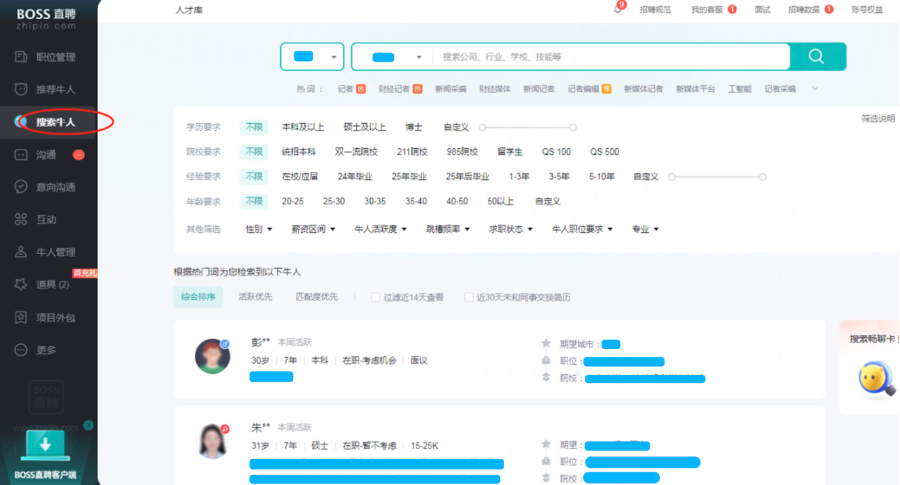Open 推荐牛人 from the sidebar
Viewport: 900px width, 485px height.
21,89
